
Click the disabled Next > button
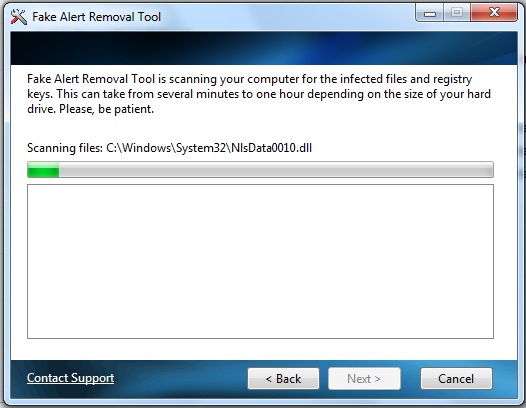click(364, 378)
